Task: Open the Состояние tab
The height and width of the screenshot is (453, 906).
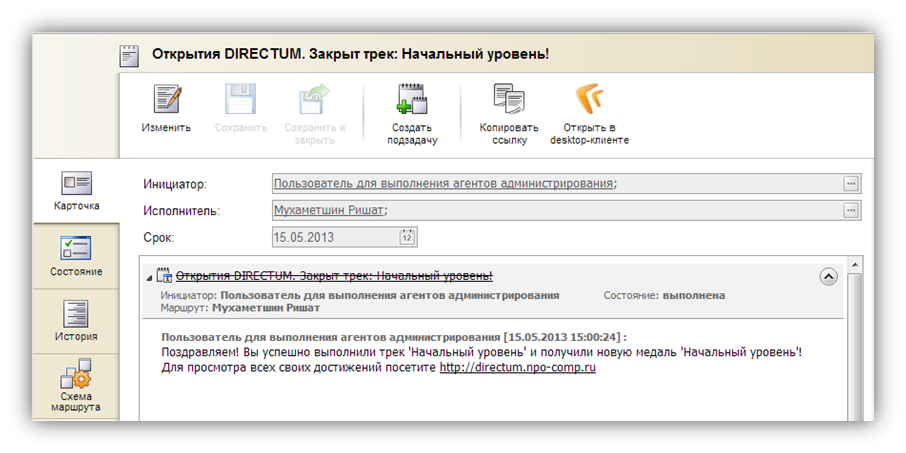Action: 76,256
